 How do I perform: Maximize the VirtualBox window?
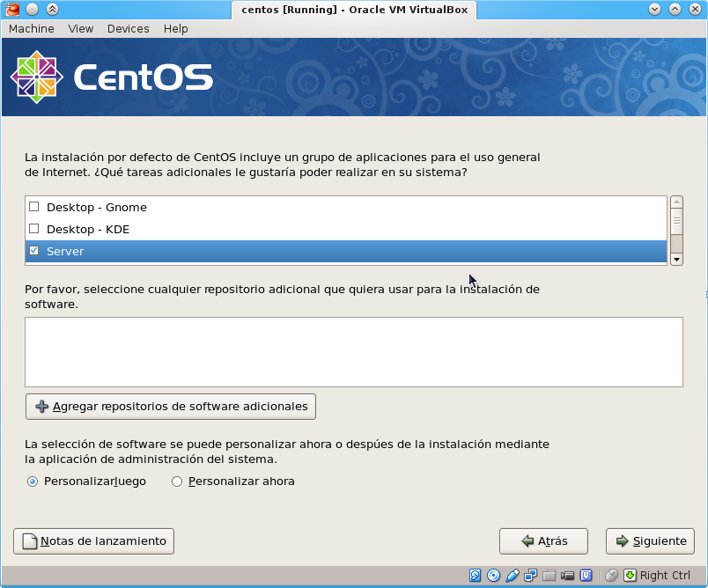pos(675,9)
